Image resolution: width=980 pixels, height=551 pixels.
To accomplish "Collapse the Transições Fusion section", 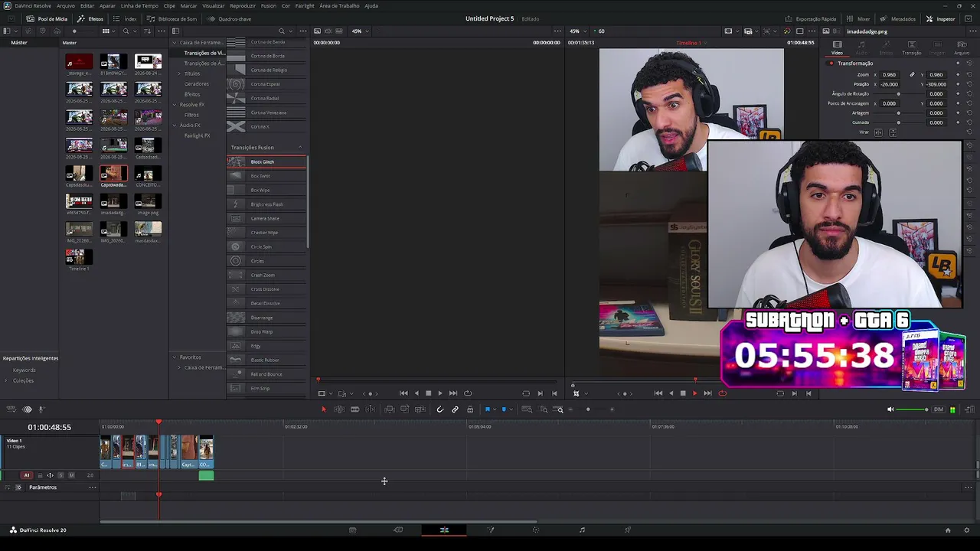I will (300, 148).
